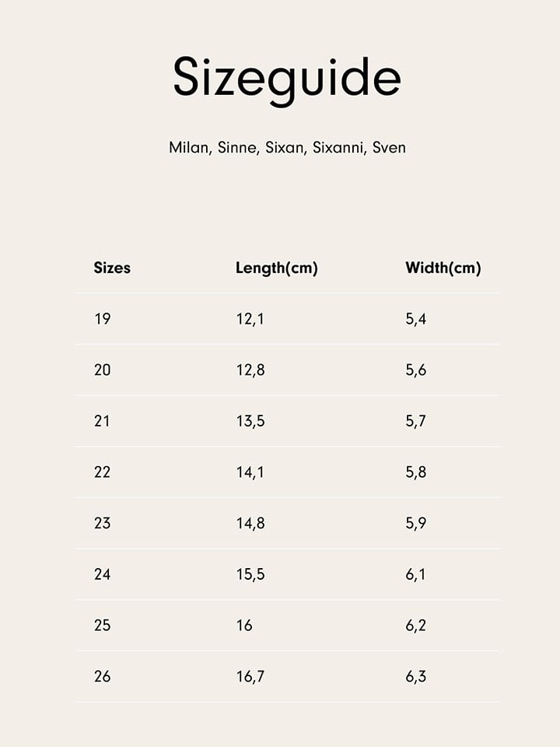The width and height of the screenshot is (560, 747).
Task: Select the Sizes column header
Action: click(x=112, y=268)
